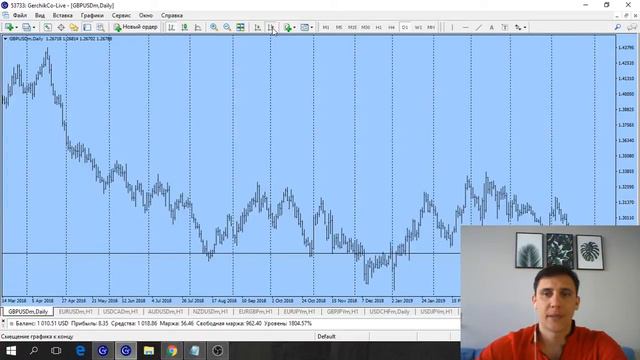Open the Navigator folder icon

74,27
